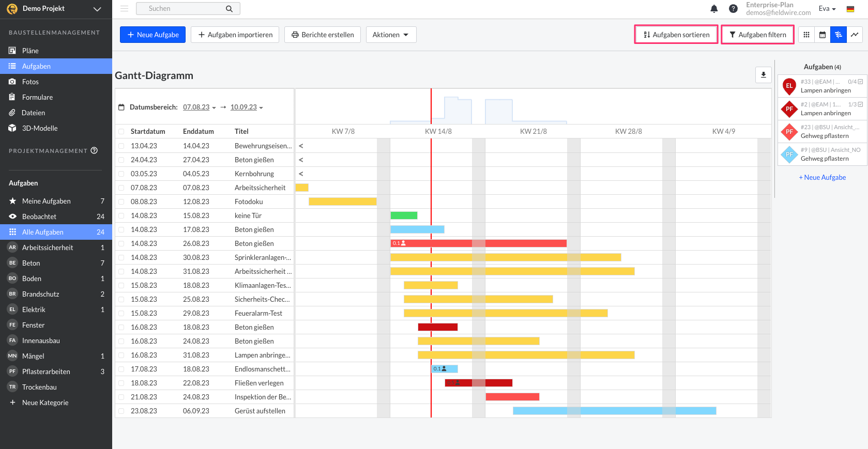The image size is (868, 449).
Task: Open the help question mark icon
Action: (733, 9)
